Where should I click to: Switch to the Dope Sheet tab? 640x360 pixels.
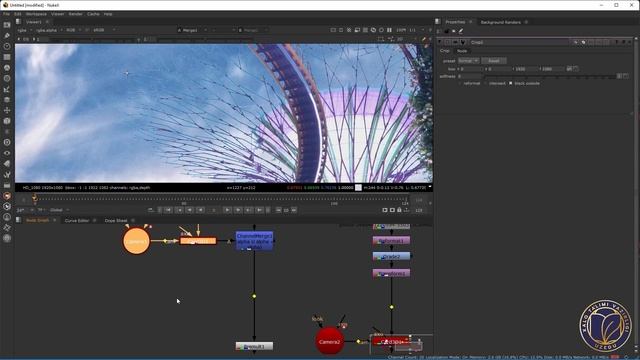point(116,220)
